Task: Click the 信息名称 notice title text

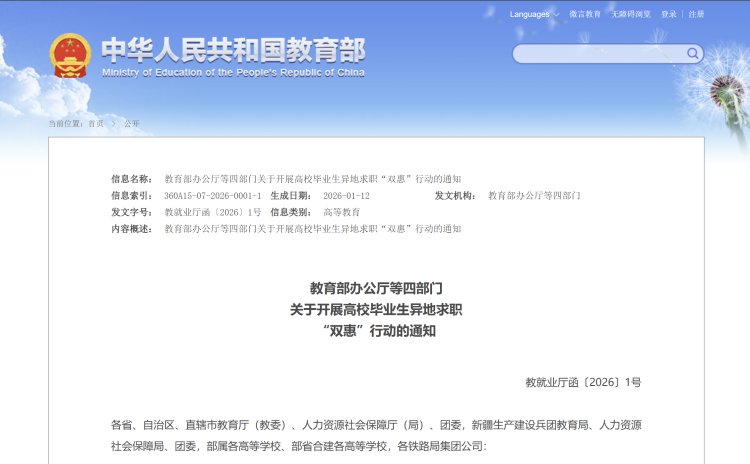Action: tap(313, 179)
